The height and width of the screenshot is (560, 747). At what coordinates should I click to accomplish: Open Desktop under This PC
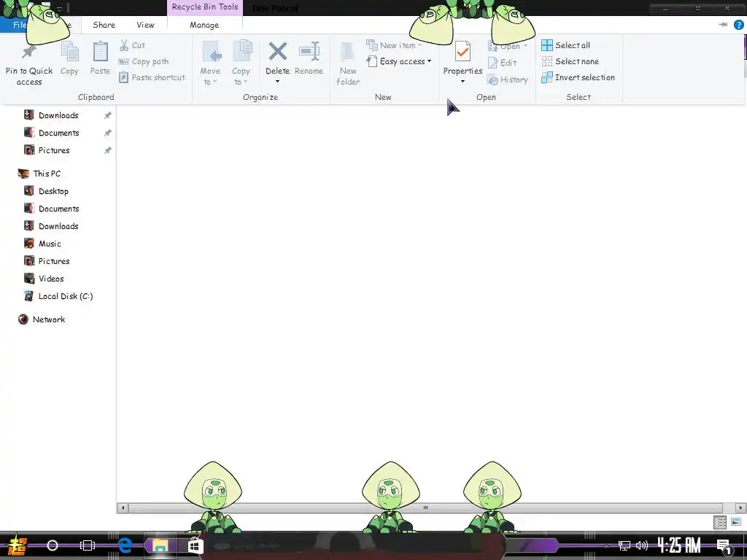pyautogui.click(x=53, y=192)
